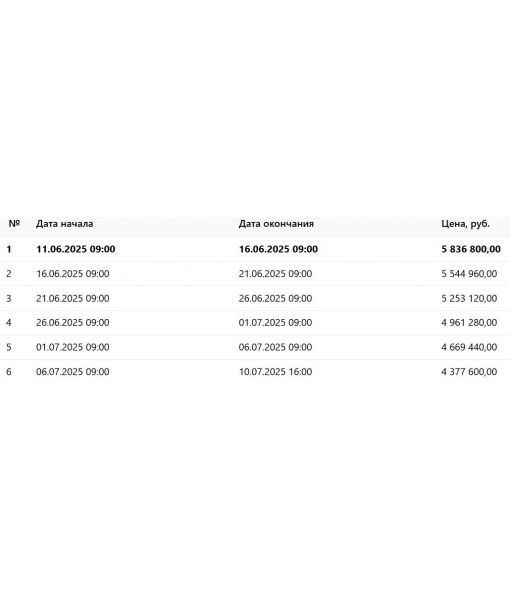Select start date 21.06.2025 09:00 in row 3
Viewport: 510px width, 600px height.
(73, 298)
